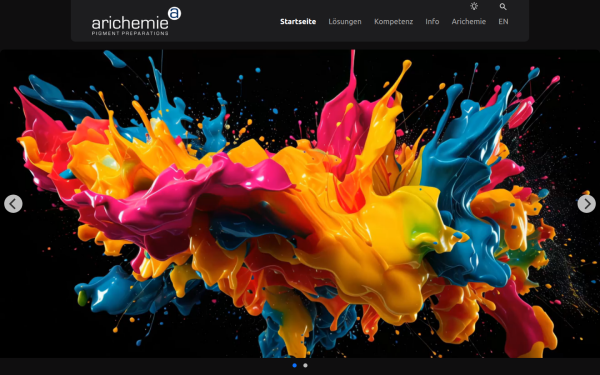Open the Arichemie menu
The width and height of the screenshot is (600, 375).
(x=468, y=21)
